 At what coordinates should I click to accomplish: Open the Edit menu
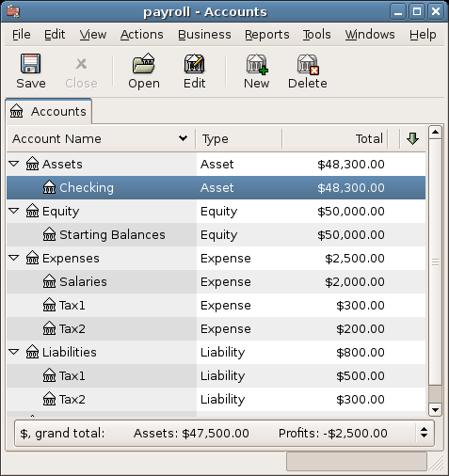55,35
